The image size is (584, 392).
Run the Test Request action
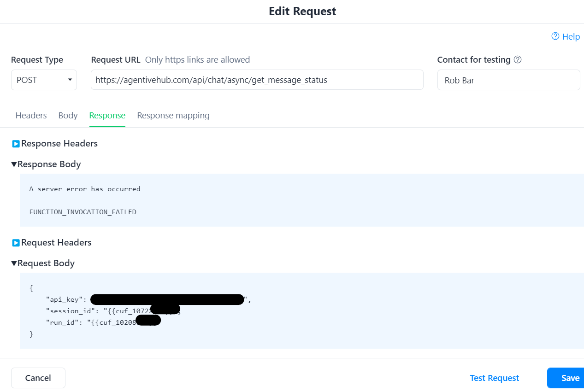tap(494, 378)
